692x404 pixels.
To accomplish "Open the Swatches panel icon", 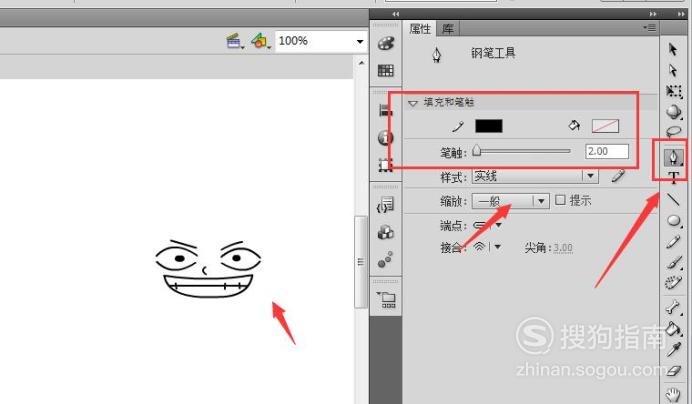I will (386, 70).
